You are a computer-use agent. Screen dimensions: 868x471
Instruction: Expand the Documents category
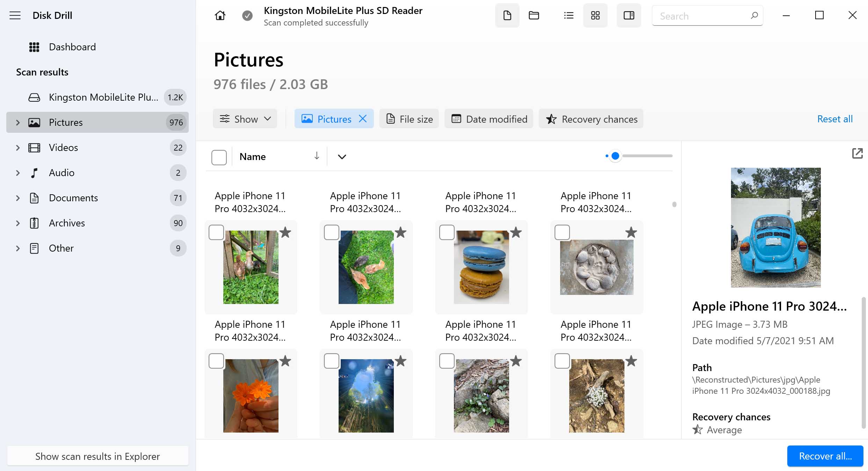16,198
